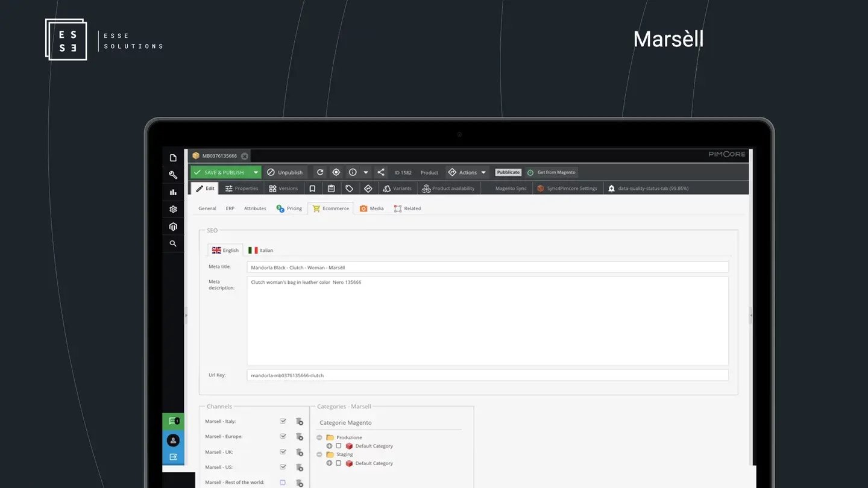
Task: Bookmark the product via the bookmark icon
Action: click(x=312, y=188)
